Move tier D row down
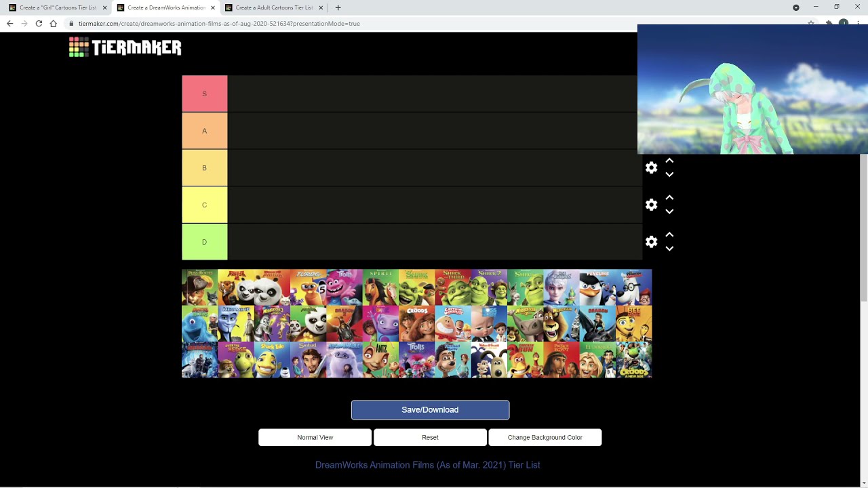This screenshot has height=488, width=868. tap(669, 249)
